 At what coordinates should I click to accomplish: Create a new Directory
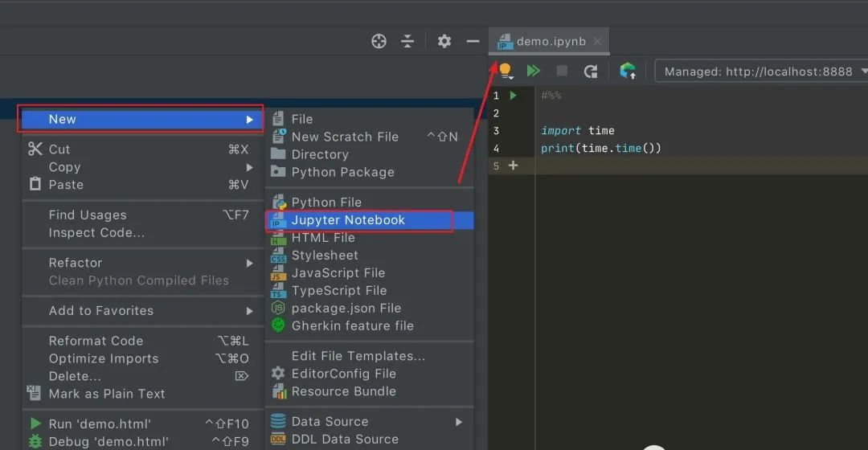369,154
